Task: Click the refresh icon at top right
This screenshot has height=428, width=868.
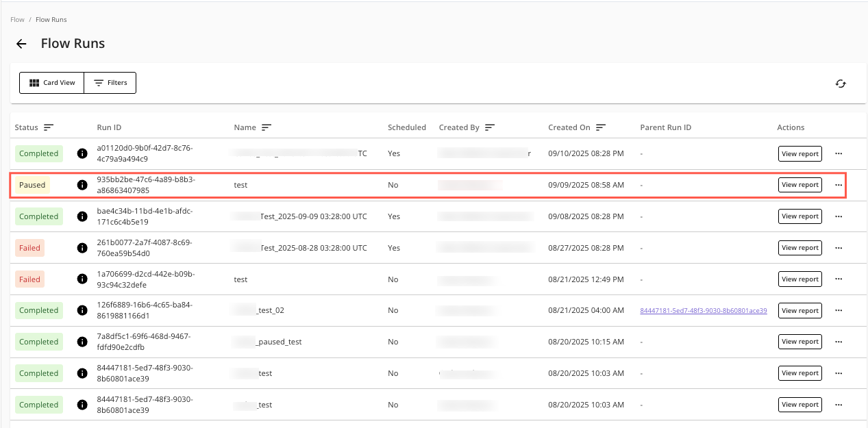Action: pyautogui.click(x=841, y=84)
